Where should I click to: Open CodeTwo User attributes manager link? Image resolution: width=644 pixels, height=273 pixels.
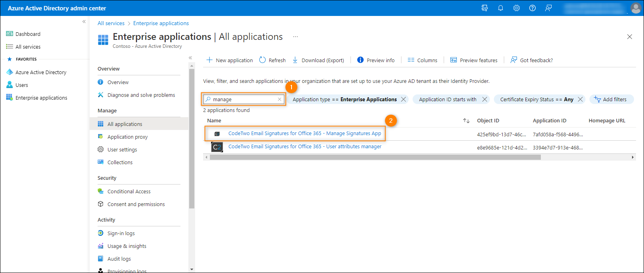305,147
